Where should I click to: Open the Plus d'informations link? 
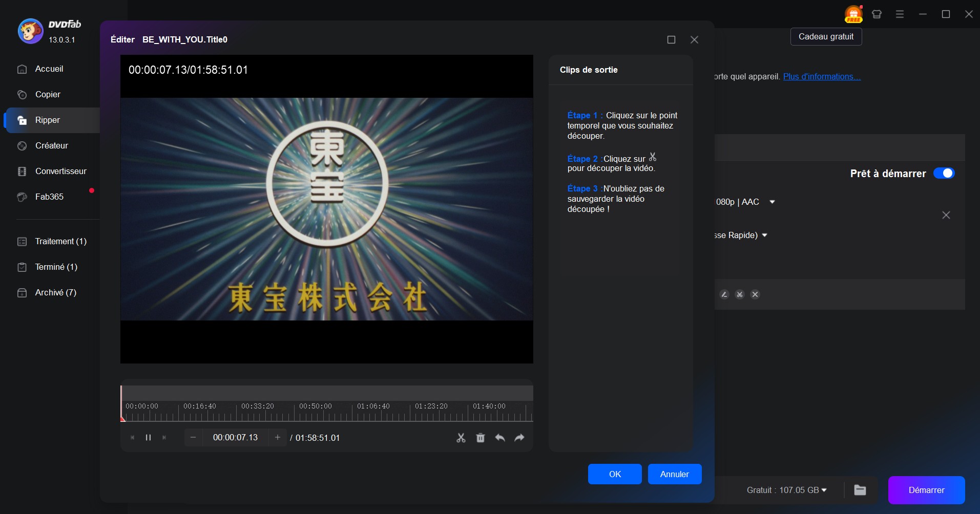click(822, 76)
